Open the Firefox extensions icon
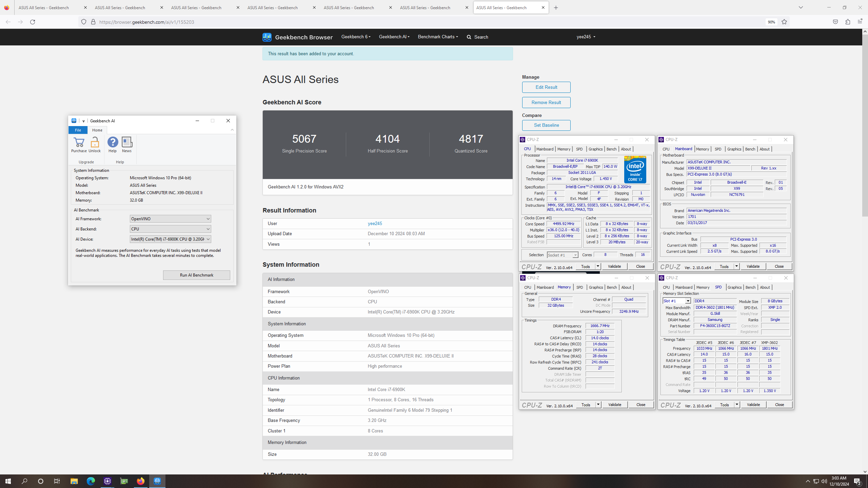 (x=848, y=22)
